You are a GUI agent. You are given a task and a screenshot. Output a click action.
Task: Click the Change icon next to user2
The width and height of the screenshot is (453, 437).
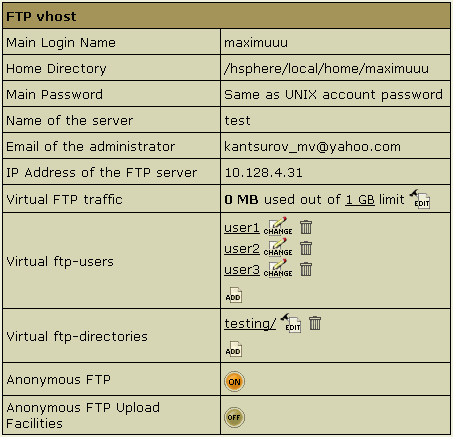(278, 247)
